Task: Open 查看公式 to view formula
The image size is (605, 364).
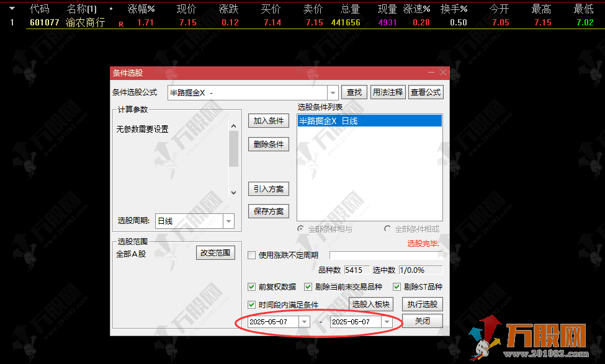Action: click(x=426, y=92)
